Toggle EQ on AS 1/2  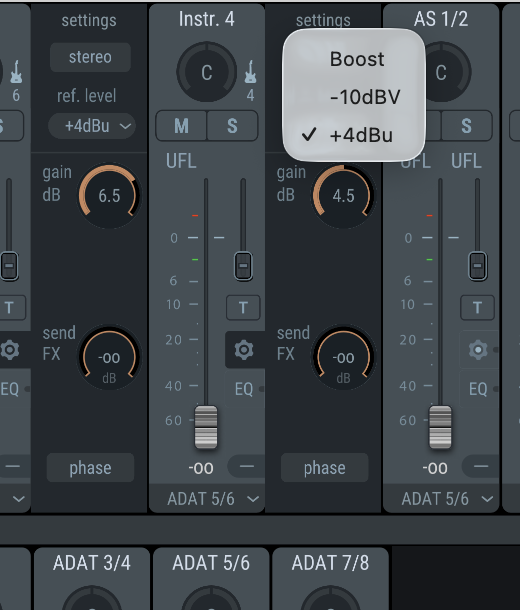(x=478, y=389)
